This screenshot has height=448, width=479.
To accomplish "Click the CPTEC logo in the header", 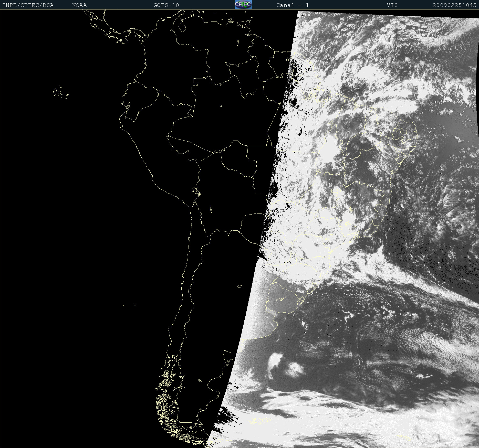I will tap(243, 5).
